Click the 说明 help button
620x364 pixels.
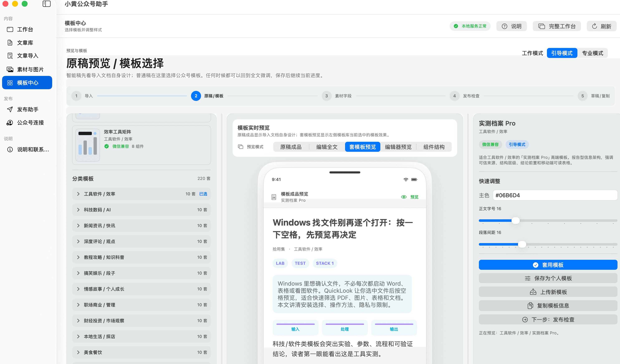click(511, 26)
